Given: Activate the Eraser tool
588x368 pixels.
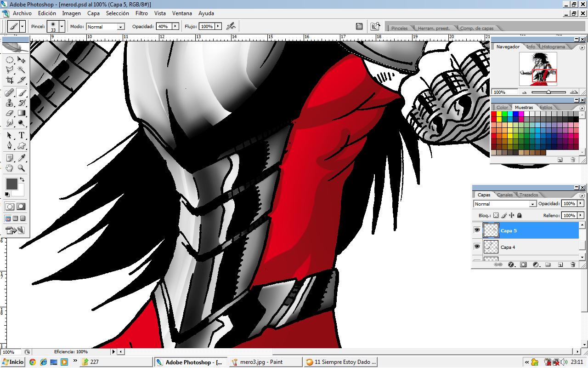Looking at the screenshot, I should (10, 113).
